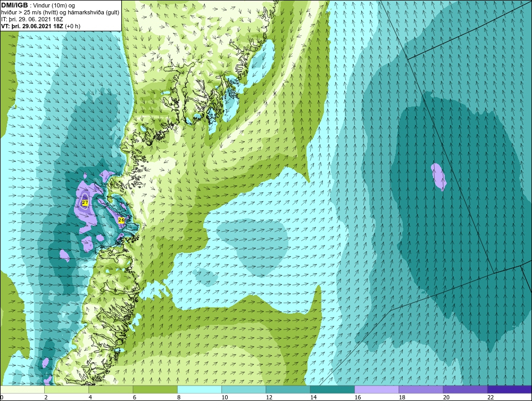Click the valid time line VT 18Z
This screenshot has width=532, height=401.
pyautogui.click(x=41, y=26)
